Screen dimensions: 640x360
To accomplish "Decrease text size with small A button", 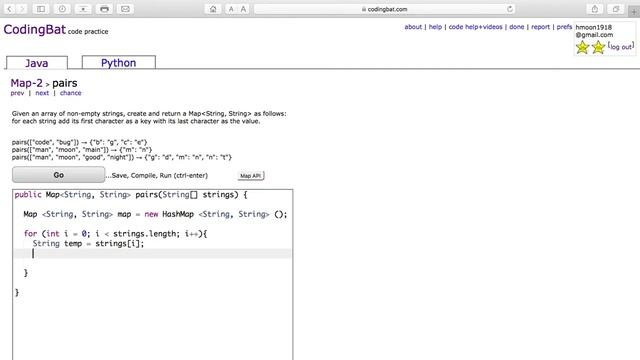I will (x=231, y=9).
